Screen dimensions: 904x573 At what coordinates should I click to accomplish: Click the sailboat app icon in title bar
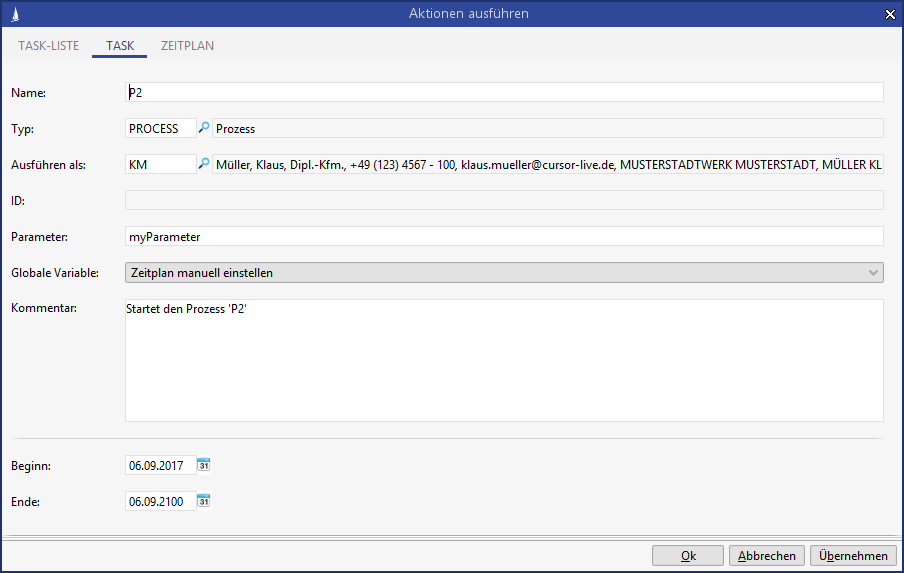[12, 13]
